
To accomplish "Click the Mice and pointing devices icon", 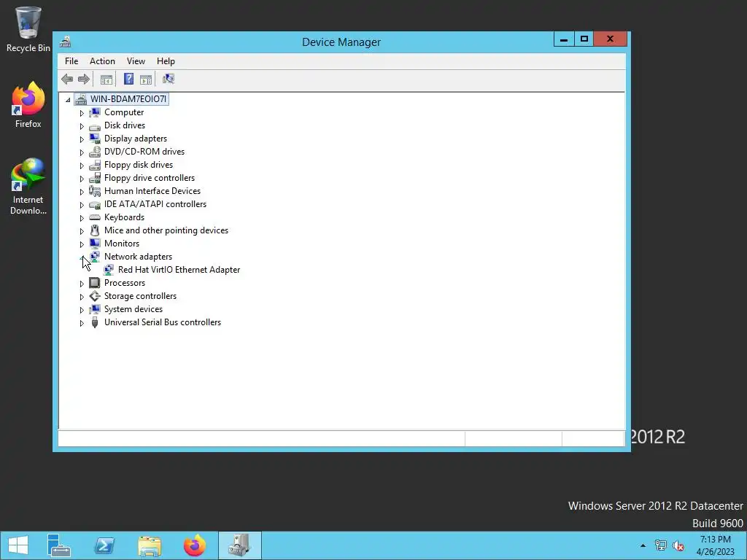I will pos(95,230).
